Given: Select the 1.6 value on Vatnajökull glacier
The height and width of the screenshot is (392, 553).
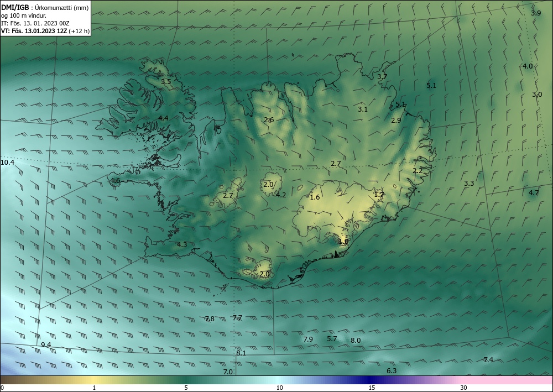Looking at the screenshot, I should click(x=315, y=197).
